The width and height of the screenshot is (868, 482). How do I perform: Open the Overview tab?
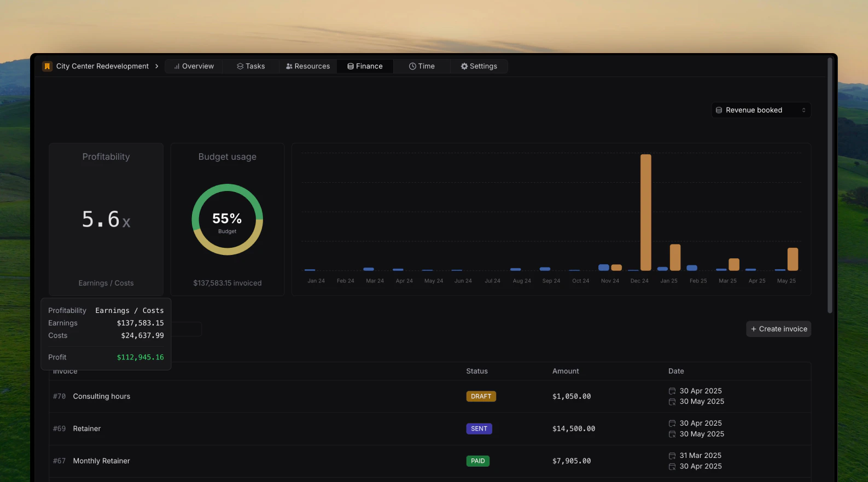[x=194, y=66]
